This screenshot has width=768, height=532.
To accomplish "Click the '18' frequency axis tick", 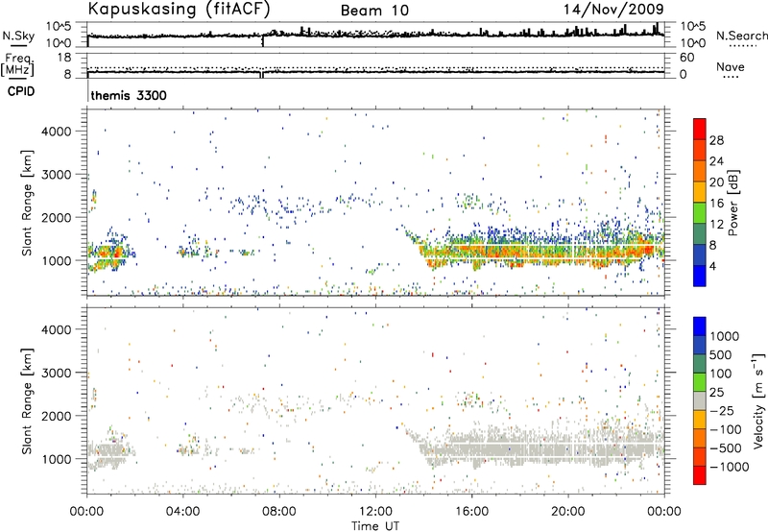I will tap(64, 58).
